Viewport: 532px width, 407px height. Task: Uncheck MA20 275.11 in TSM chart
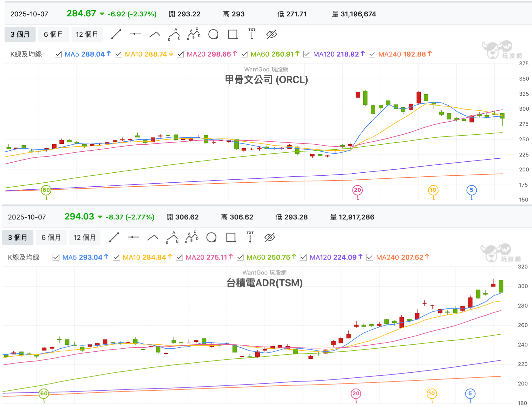(x=179, y=257)
